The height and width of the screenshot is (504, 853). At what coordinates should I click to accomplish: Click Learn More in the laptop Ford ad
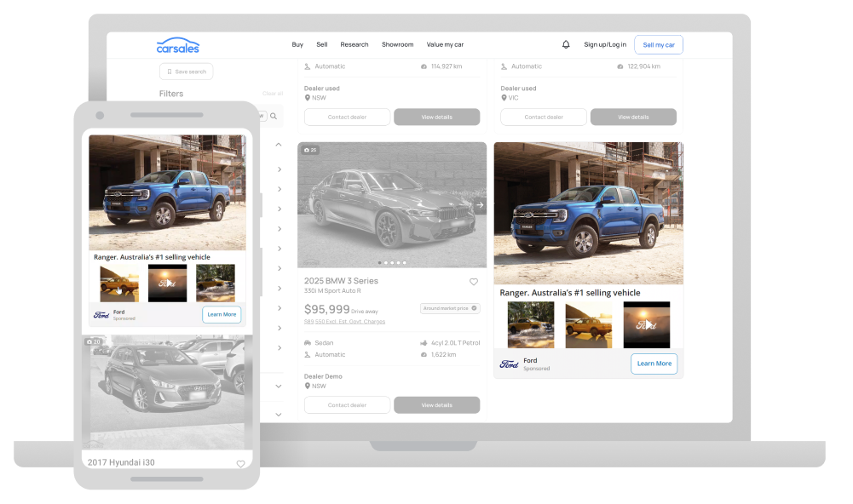[654, 364]
